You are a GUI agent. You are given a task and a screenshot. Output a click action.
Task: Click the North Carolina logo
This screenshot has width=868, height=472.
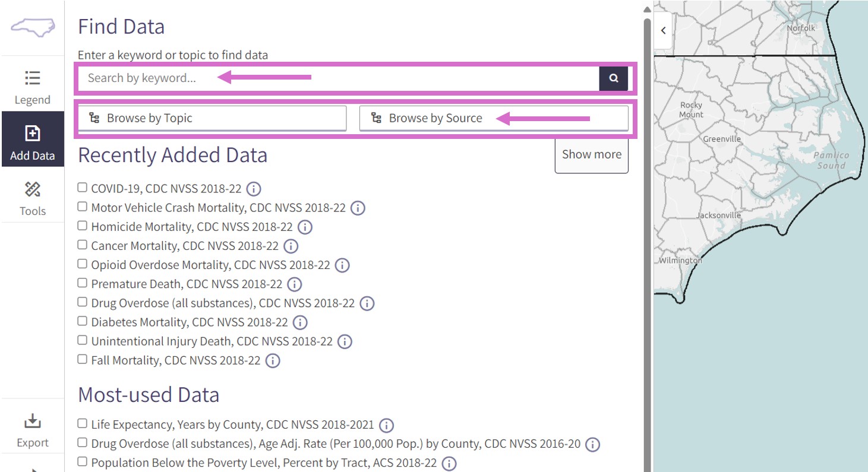pos(32,27)
